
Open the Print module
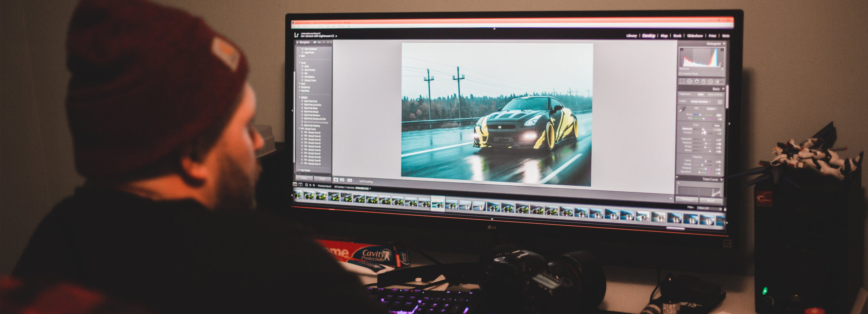pyautogui.click(x=712, y=36)
